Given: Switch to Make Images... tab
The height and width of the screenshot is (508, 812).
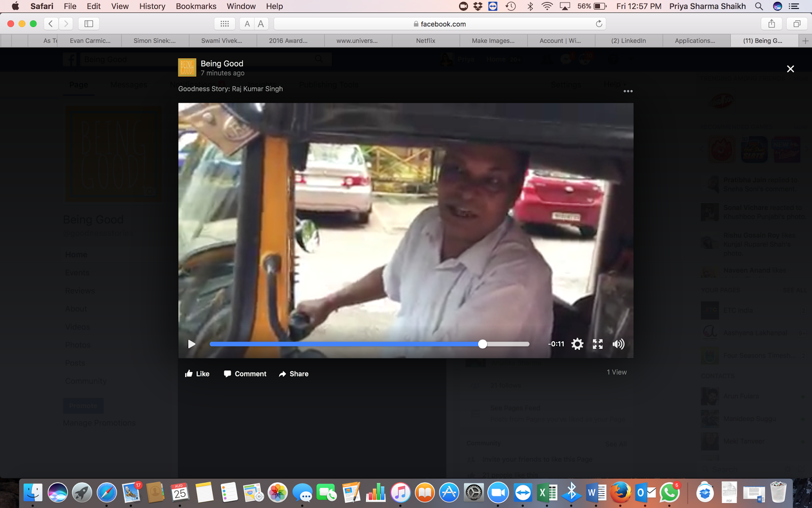Looking at the screenshot, I should [493, 41].
